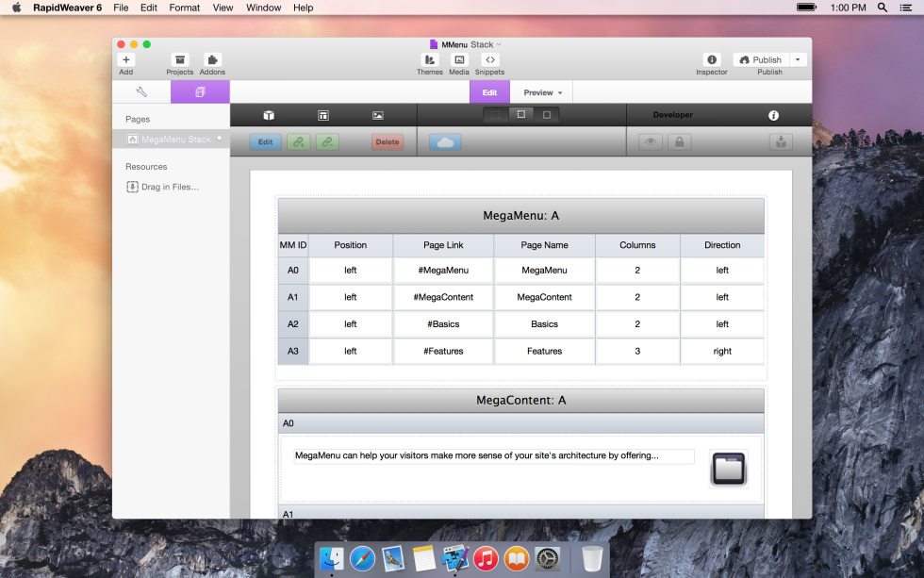Click the columns value 3 cell

pyautogui.click(x=637, y=351)
